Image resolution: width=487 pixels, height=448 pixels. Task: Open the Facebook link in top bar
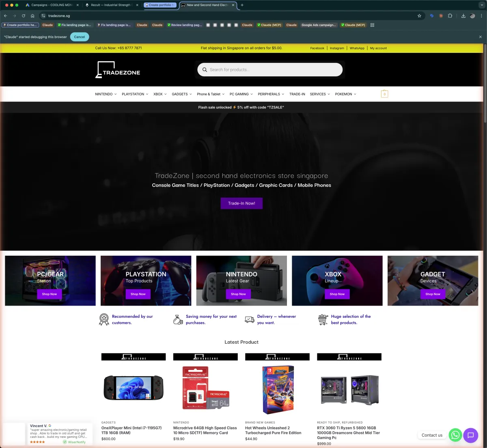coord(317,48)
